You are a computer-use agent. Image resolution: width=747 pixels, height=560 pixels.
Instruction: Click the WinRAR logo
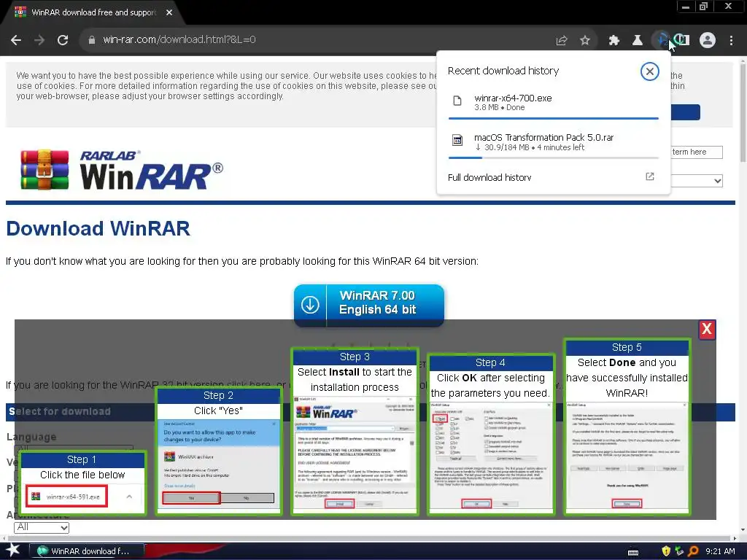point(122,170)
